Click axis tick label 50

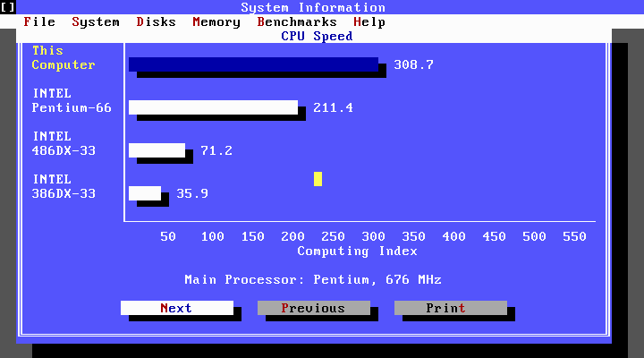(x=168, y=236)
